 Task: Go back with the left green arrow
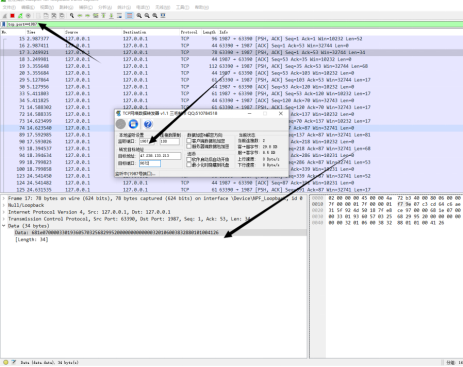[x=80, y=16]
